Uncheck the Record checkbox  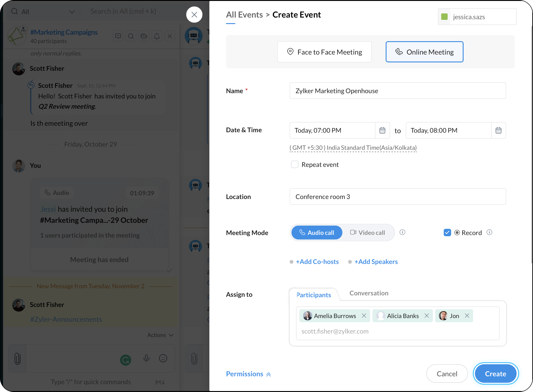click(447, 233)
